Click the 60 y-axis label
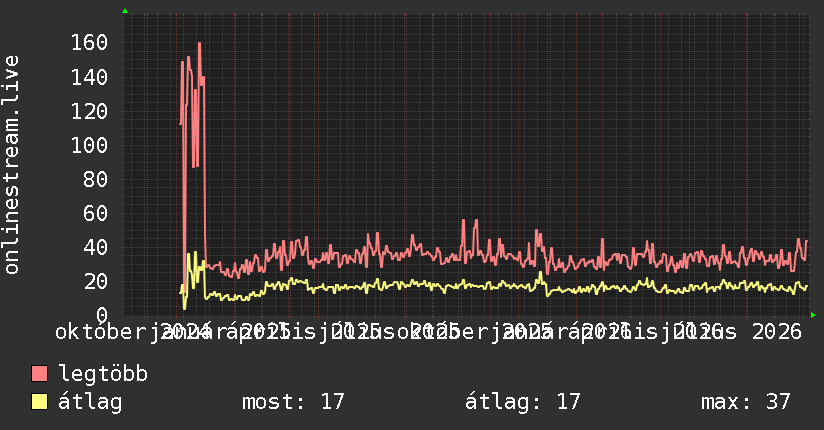Viewport: 824px width, 430px height. (x=96, y=213)
